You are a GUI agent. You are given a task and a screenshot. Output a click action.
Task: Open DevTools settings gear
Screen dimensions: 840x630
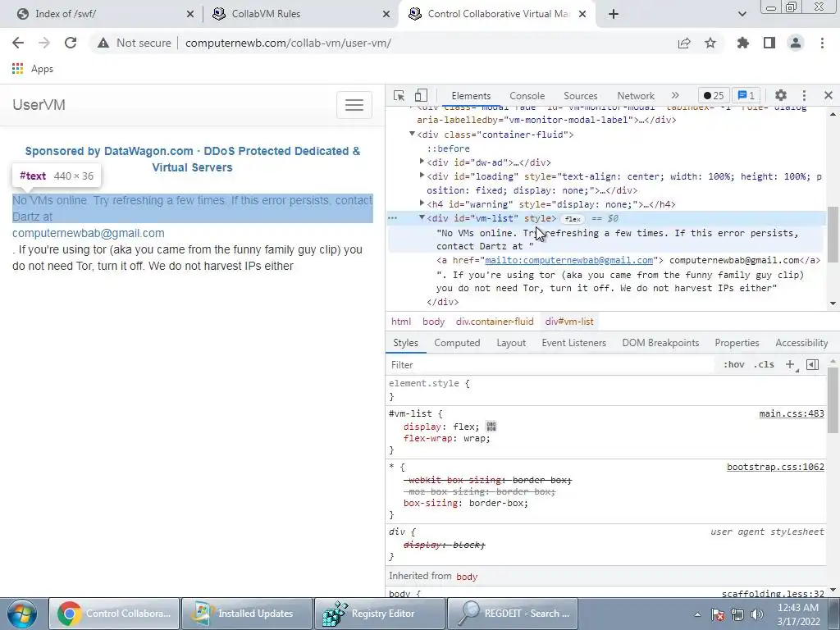coord(781,95)
